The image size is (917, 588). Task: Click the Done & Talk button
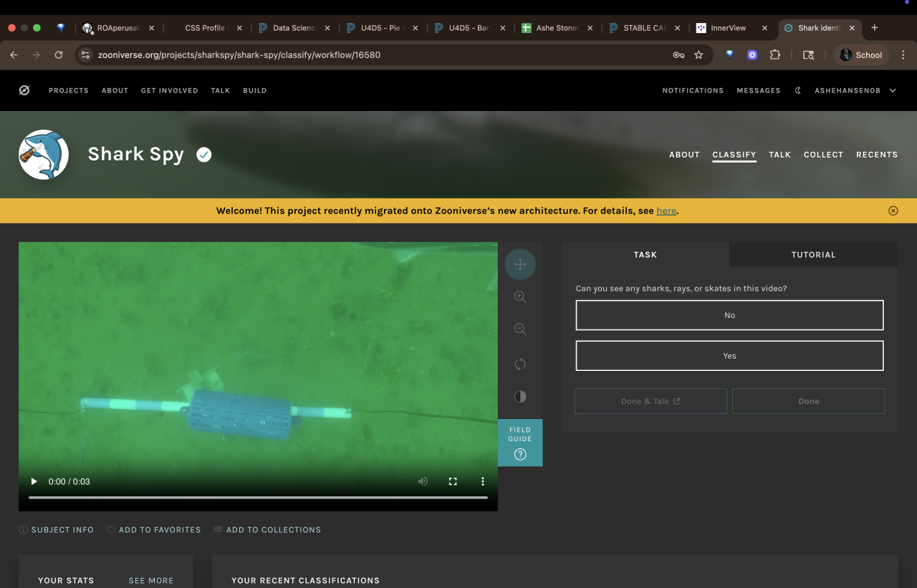650,401
